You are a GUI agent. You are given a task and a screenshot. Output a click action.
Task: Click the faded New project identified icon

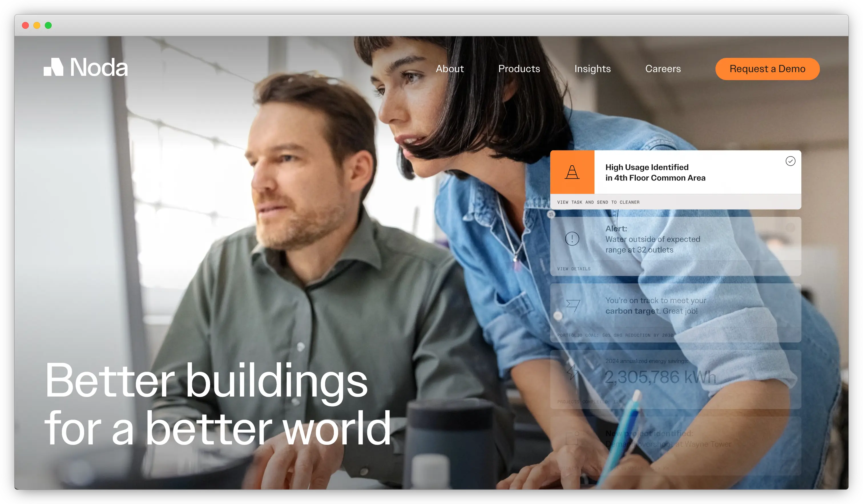[572, 438]
